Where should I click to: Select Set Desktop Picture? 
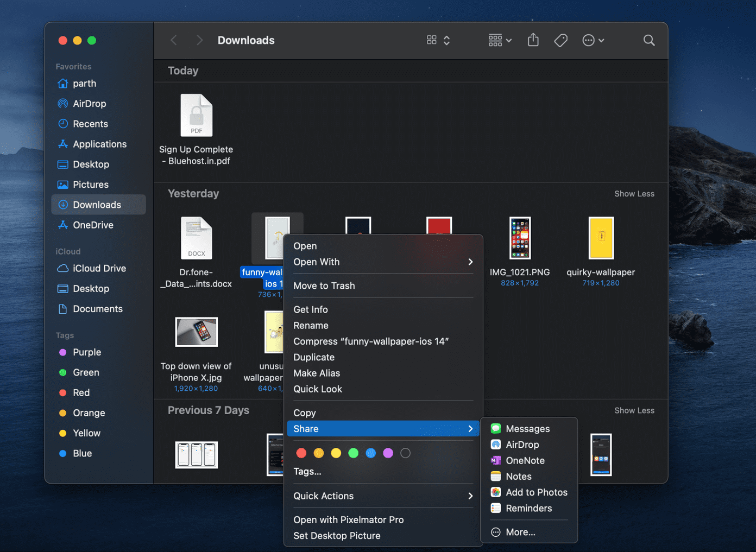pyautogui.click(x=383, y=536)
